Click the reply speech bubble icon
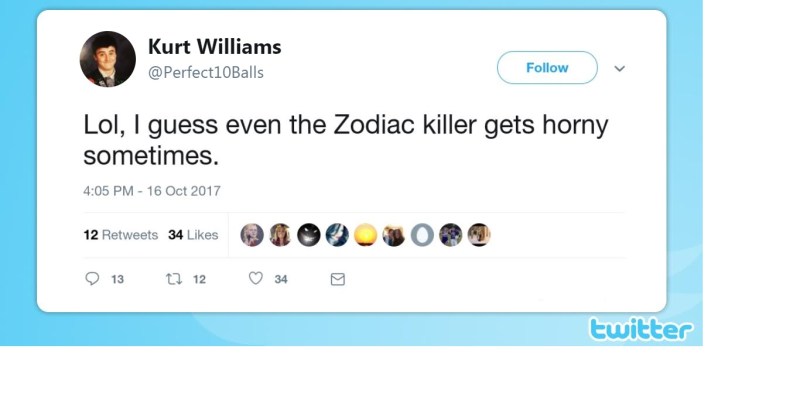 point(92,279)
